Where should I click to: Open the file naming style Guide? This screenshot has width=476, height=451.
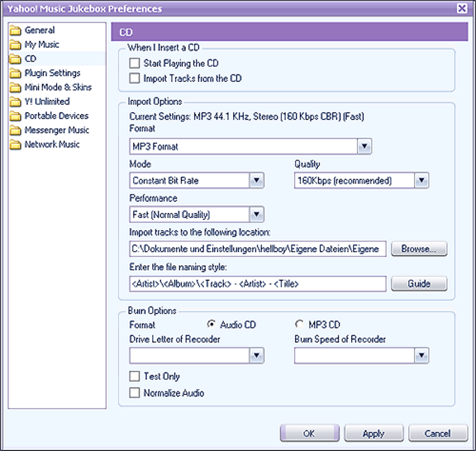point(419,284)
